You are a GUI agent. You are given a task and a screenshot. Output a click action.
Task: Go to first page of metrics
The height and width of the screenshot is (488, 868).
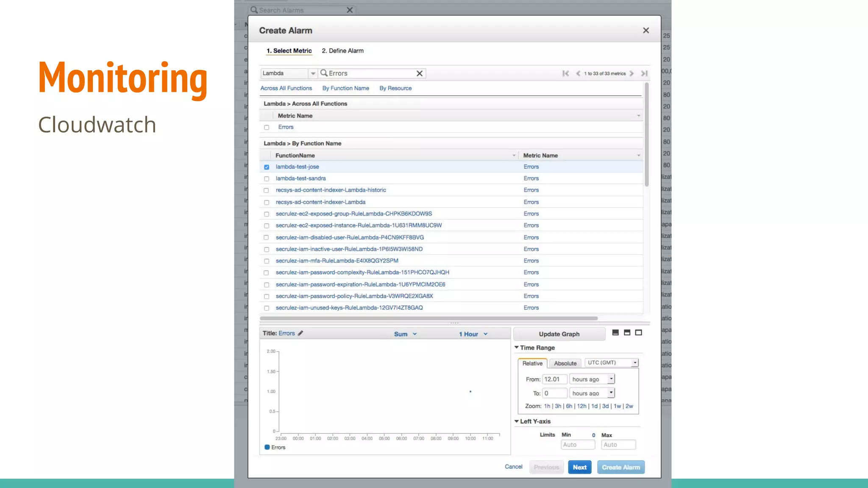(x=565, y=73)
